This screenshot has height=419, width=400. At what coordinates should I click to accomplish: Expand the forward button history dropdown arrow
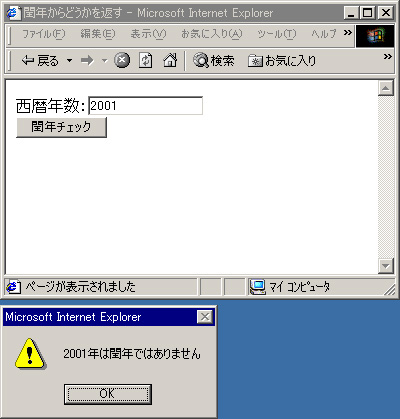(x=105, y=61)
